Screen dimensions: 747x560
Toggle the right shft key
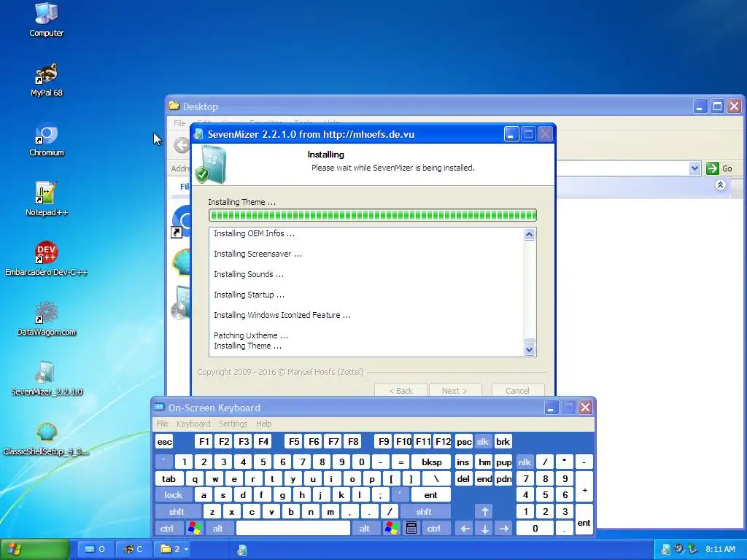424,512
